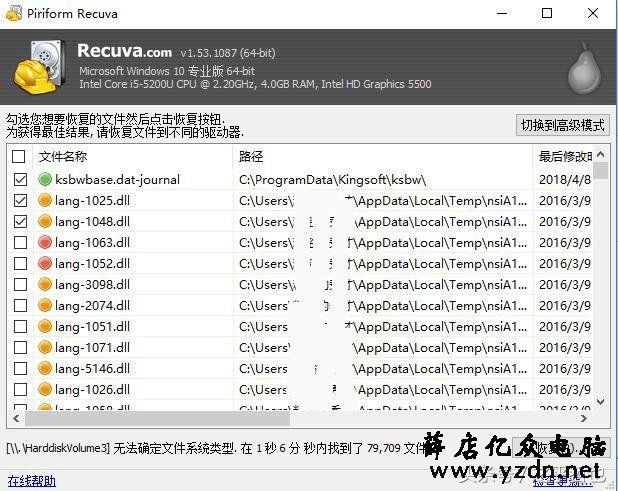The width and height of the screenshot is (618, 491).
Task: Select file name lang-5146.dll
Action: 92,368
